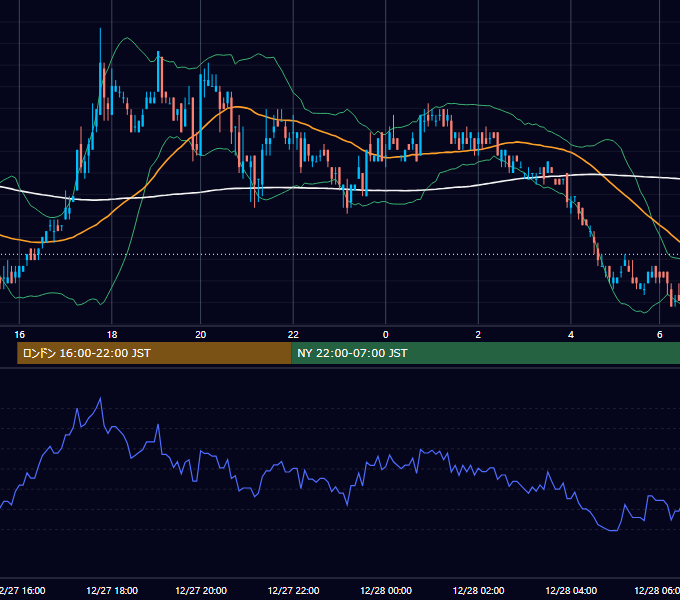Click the highest peak of the blue oscillator line
680x600 pixels.
pos(101,398)
